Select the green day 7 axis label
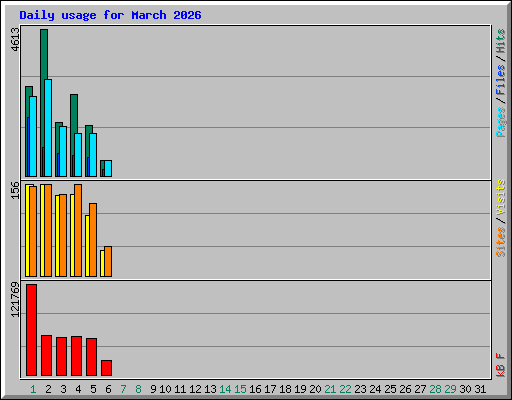The height and width of the screenshot is (400, 512). (123, 389)
